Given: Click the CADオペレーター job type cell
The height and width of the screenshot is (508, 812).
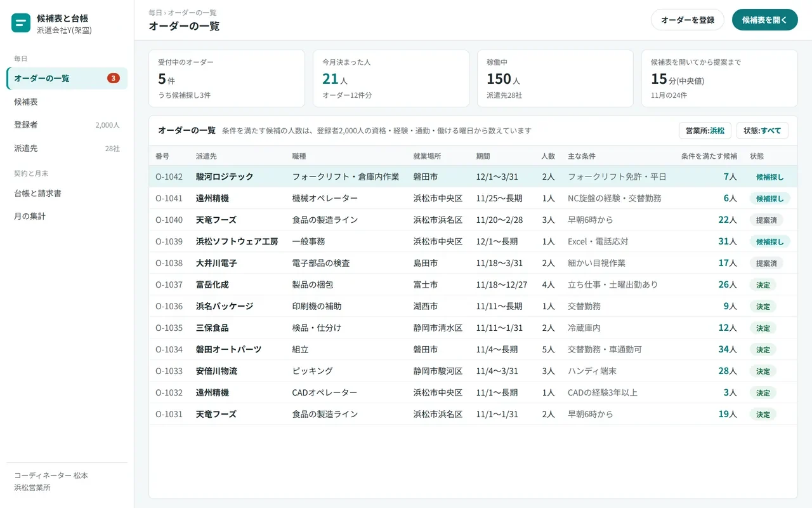Looking at the screenshot, I should click(x=325, y=392).
